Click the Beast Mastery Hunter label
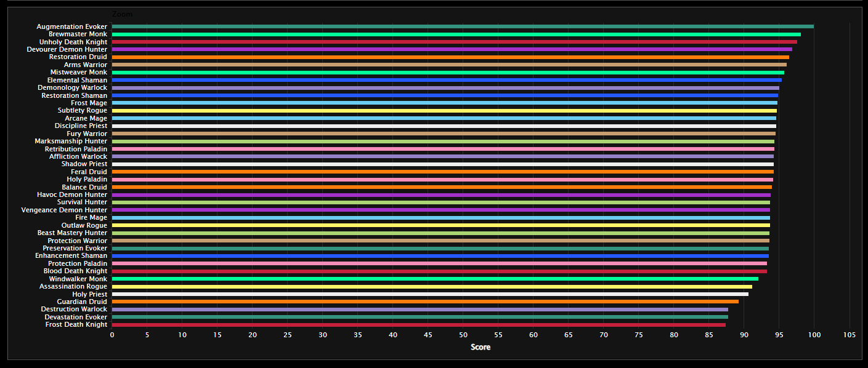This screenshot has height=368, width=868. point(72,233)
